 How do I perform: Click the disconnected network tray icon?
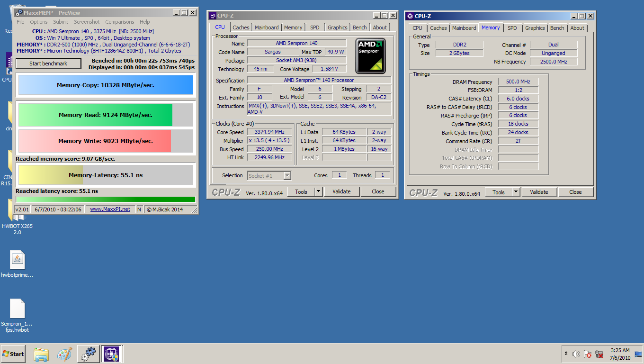click(x=599, y=354)
